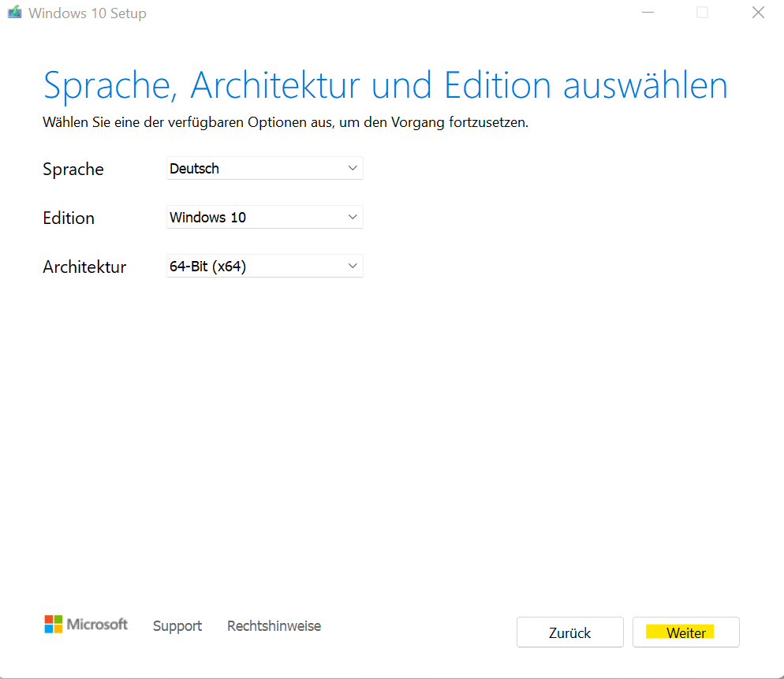Open the Rechtshinweise link

tap(274, 626)
